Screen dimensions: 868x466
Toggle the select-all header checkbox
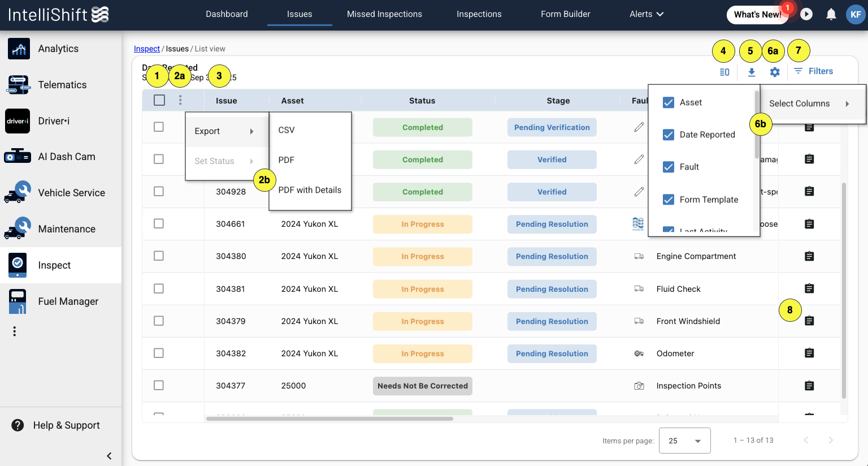(159, 100)
